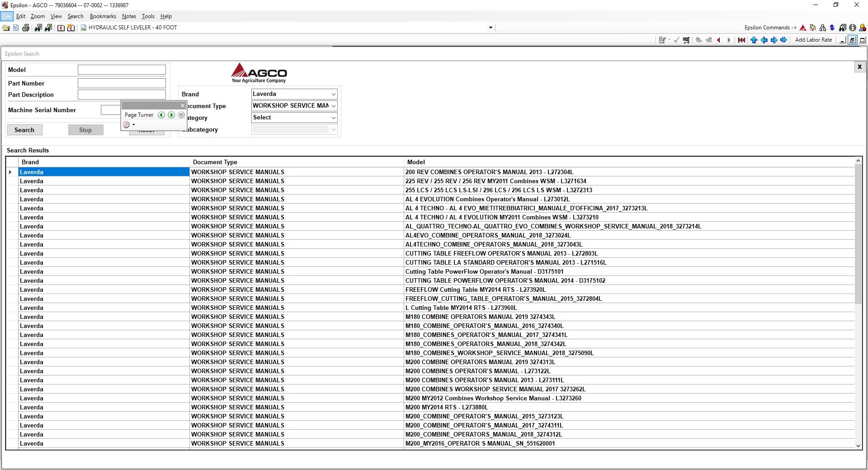Click Page Turner stop button

pos(181,115)
